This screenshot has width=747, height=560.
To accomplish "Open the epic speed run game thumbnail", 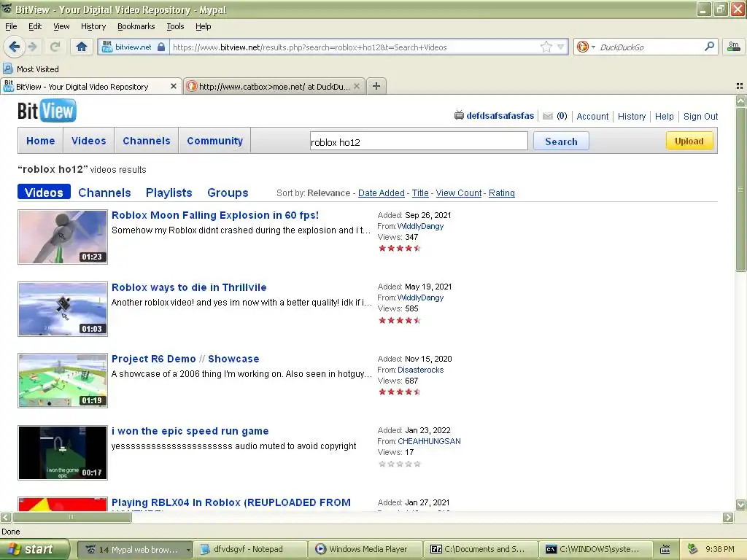I will tap(63, 452).
